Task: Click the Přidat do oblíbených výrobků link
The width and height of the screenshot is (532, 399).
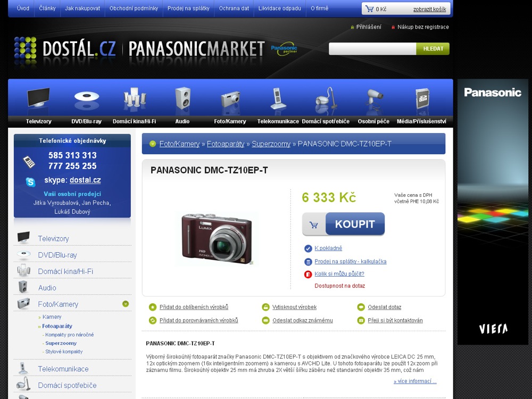Action: click(x=193, y=307)
